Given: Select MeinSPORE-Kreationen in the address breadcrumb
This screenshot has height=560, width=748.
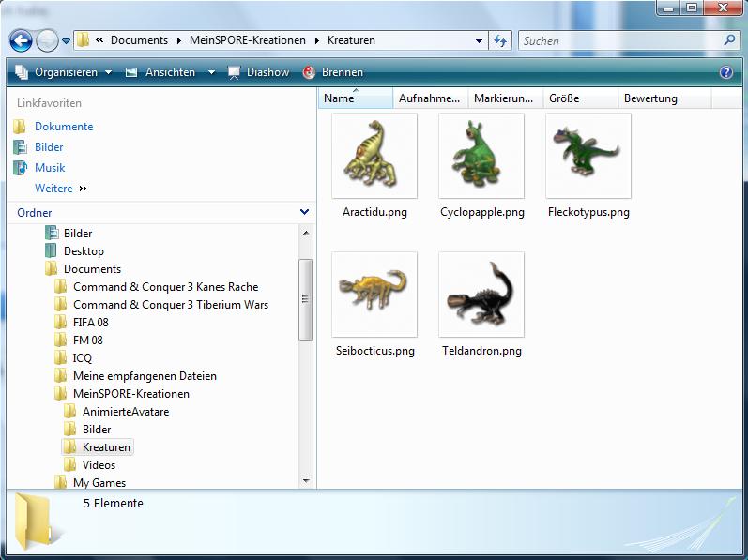Looking at the screenshot, I should 248,40.
